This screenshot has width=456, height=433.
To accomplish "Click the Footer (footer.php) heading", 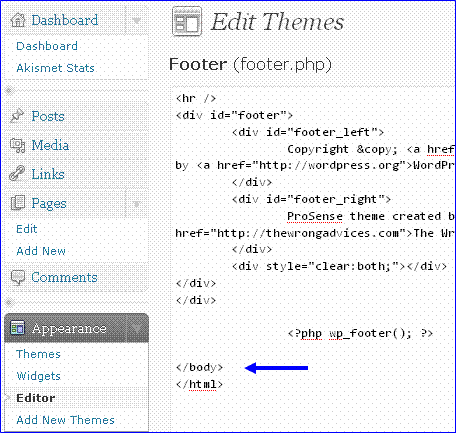I will (250, 64).
